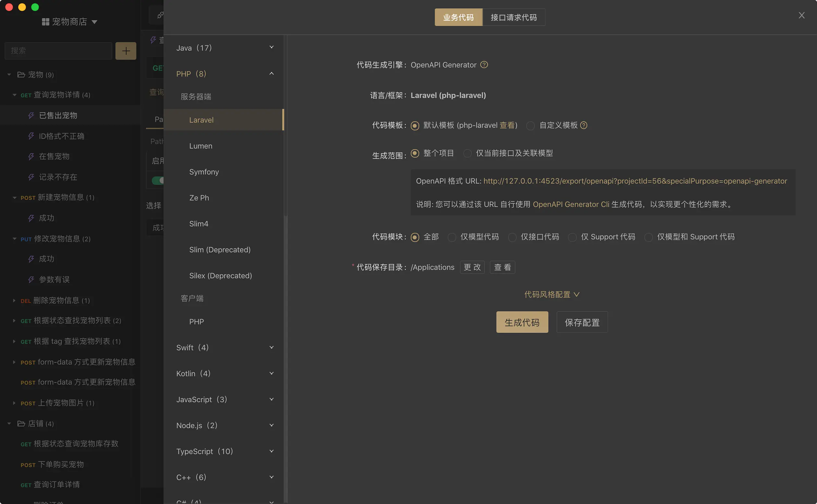Viewport: 817px width, 504px height.
Task: Click the grid icon beside 宠物商店
Action: click(x=46, y=22)
